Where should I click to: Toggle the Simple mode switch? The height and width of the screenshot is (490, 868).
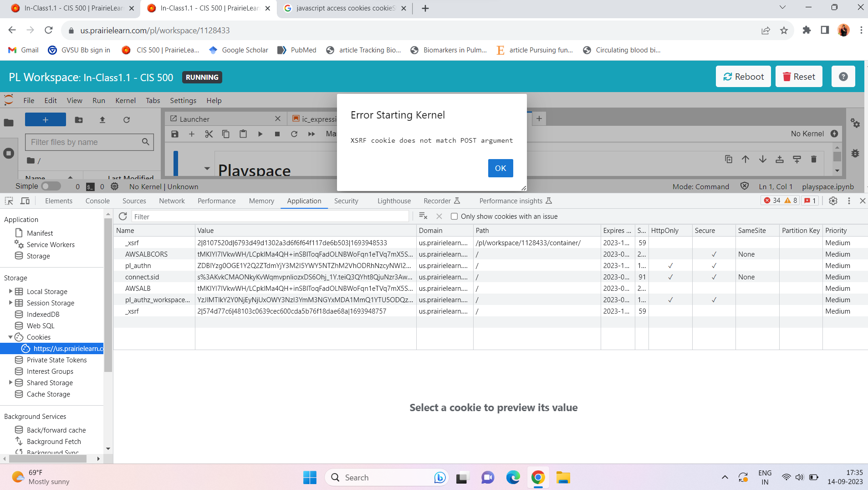[51, 186]
